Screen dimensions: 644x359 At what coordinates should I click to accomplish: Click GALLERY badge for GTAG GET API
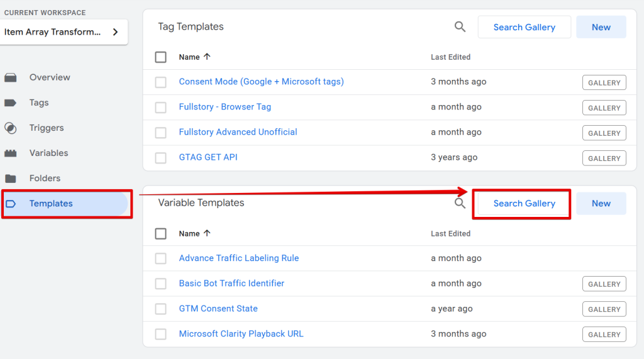tap(604, 158)
